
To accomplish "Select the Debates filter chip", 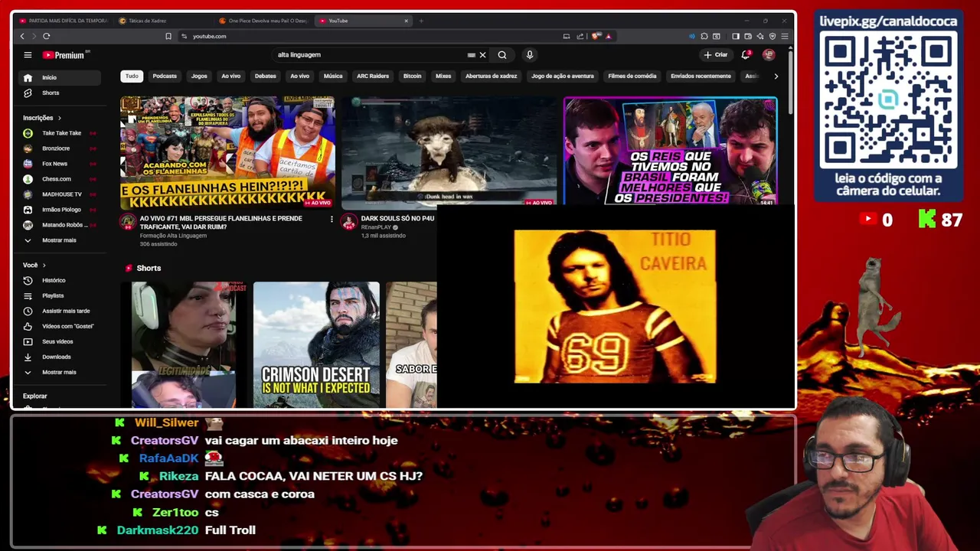I will point(266,76).
